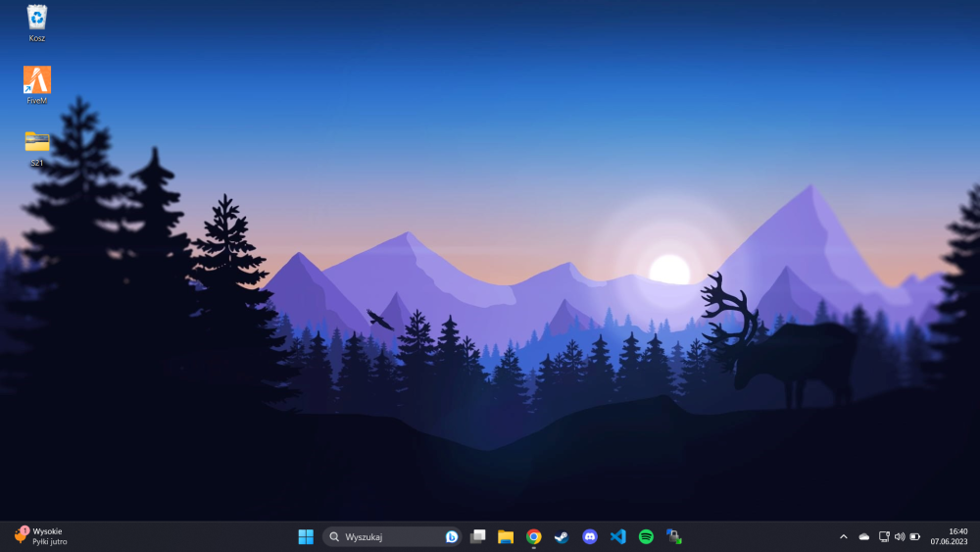
Task: Open the Windows Start menu
Action: tap(306, 536)
